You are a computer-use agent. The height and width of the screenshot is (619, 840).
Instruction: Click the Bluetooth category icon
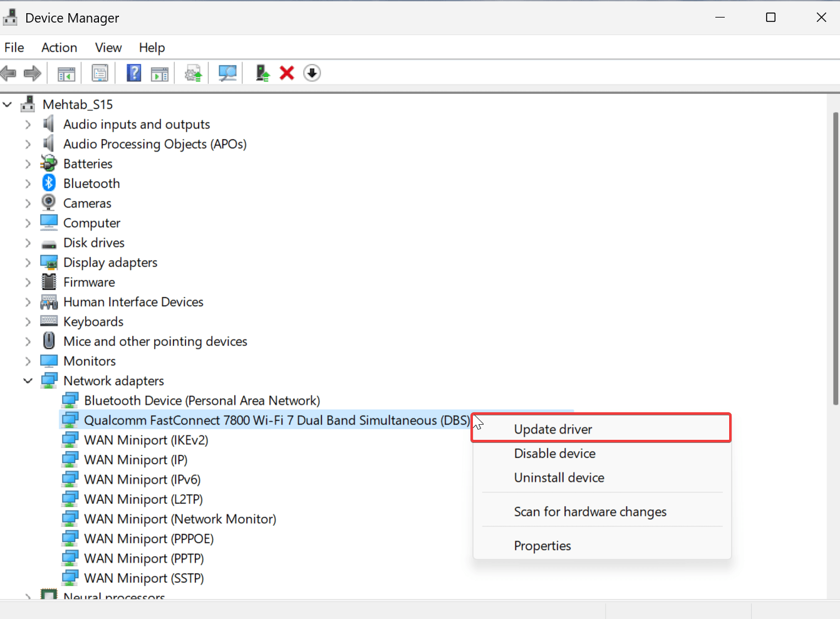(49, 183)
